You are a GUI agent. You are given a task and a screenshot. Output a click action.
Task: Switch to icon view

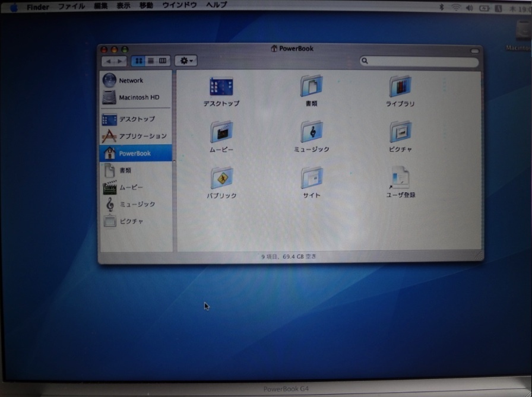pyautogui.click(x=138, y=61)
